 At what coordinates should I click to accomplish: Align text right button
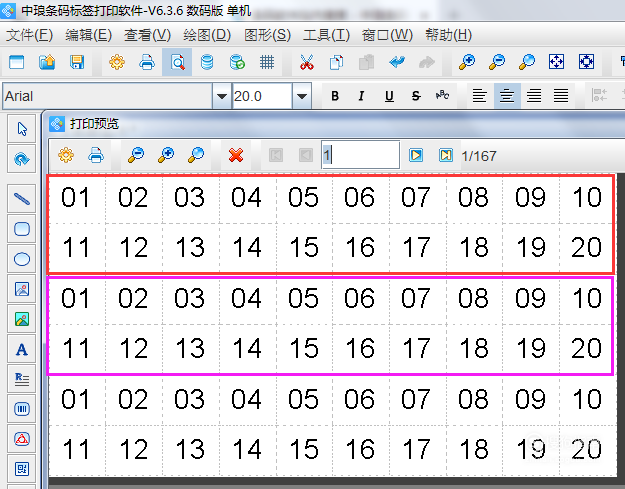pos(534,96)
